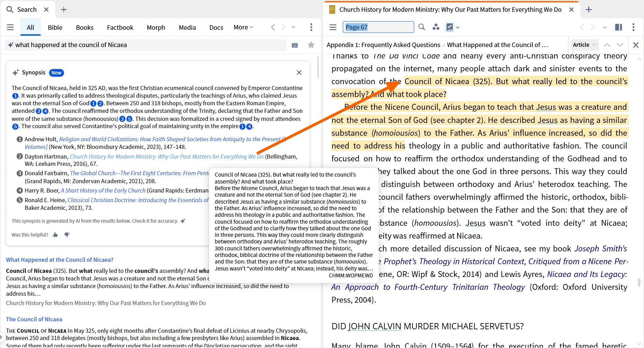Click footnote marker 2 after Dayton Hartman citation
The height and width of the screenshot is (348, 644).
click(x=19, y=157)
